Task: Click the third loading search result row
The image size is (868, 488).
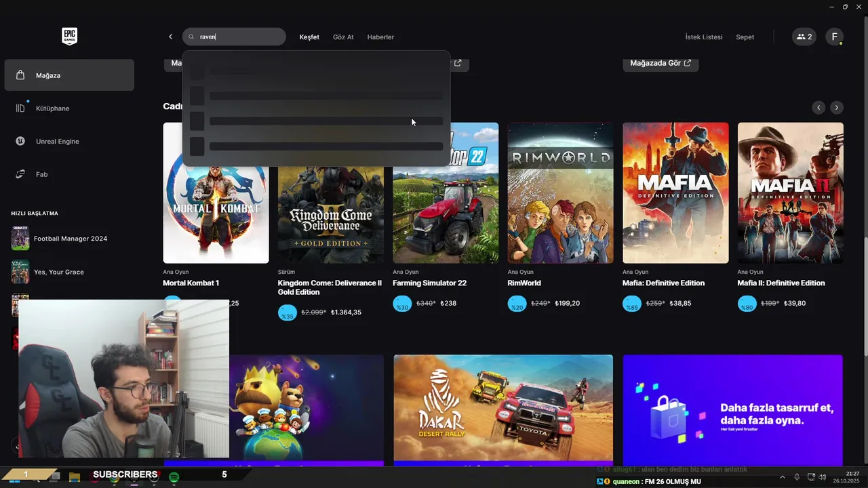Action: coord(316,121)
